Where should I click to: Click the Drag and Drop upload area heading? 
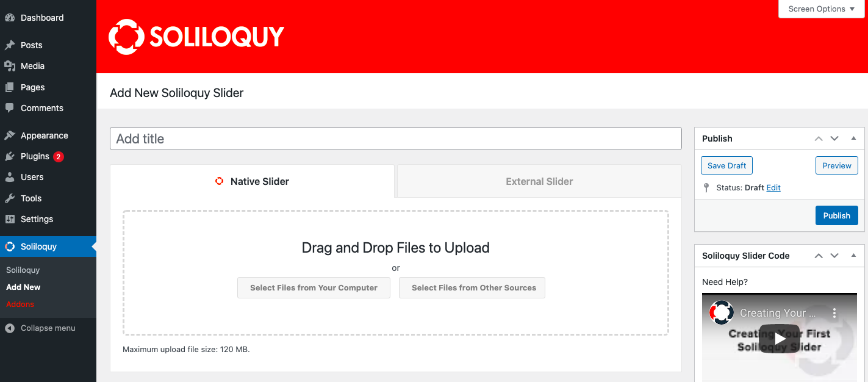click(396, 248)
